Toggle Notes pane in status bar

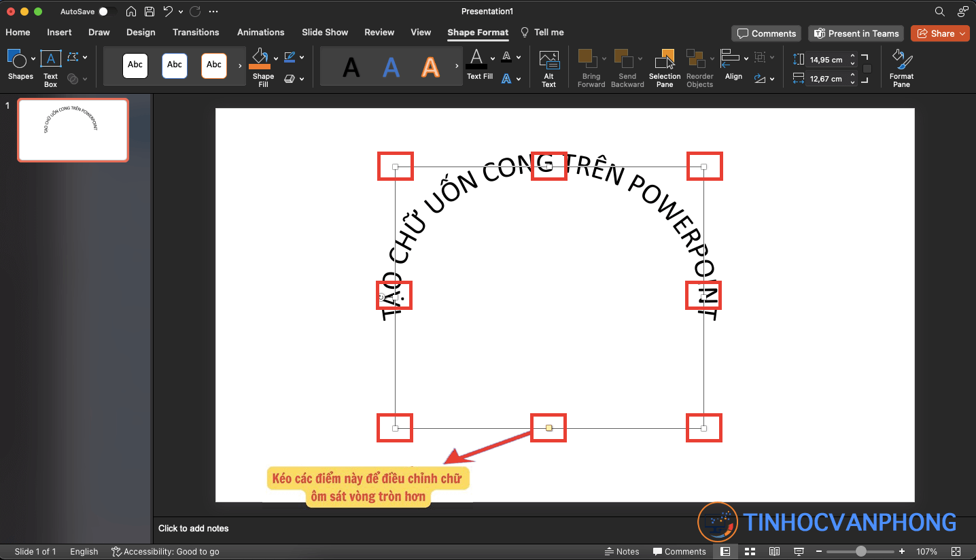click(x=622, y=551)
